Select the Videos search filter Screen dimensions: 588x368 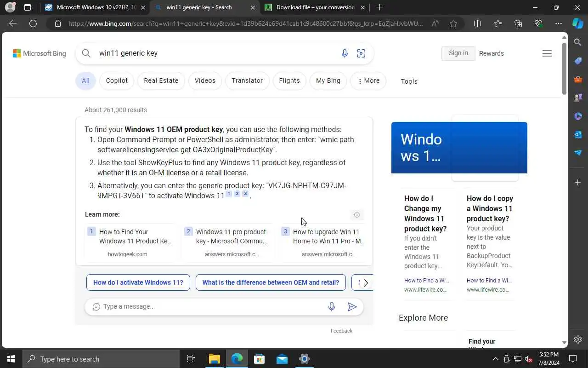(x=205, y=80)
